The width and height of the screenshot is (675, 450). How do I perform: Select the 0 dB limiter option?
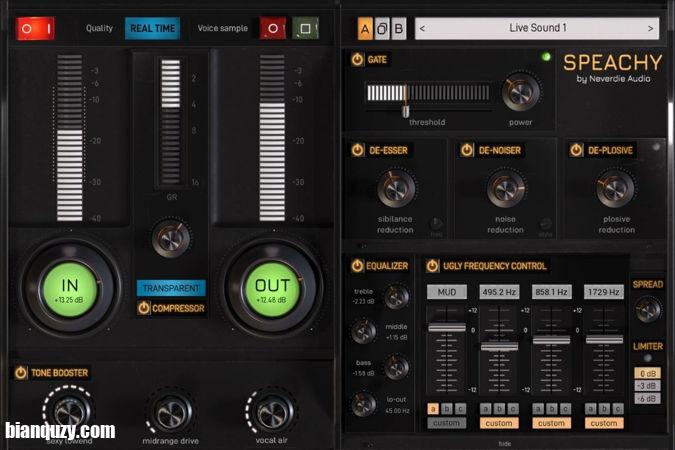647,373
